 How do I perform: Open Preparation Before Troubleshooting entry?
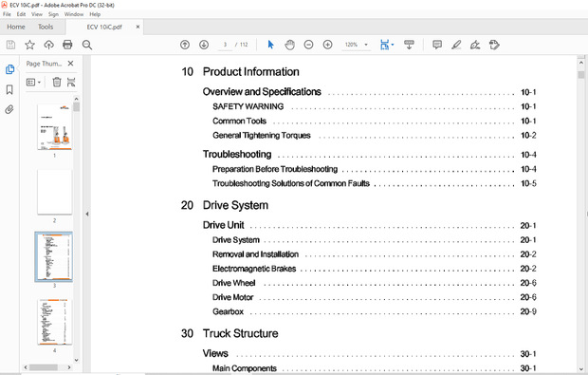coord(275,169)
